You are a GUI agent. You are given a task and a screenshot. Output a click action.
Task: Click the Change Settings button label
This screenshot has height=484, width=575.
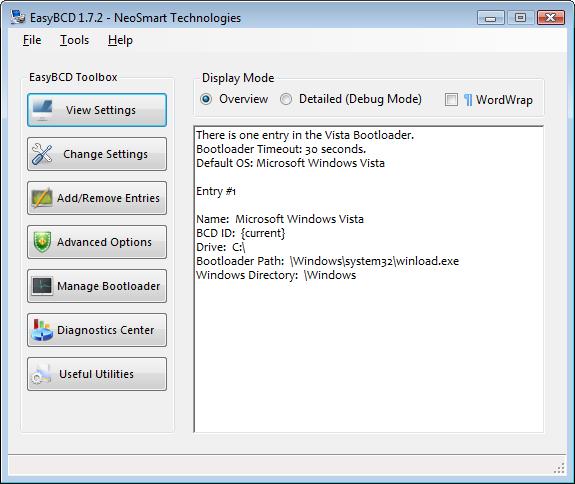tap(106, 154)
